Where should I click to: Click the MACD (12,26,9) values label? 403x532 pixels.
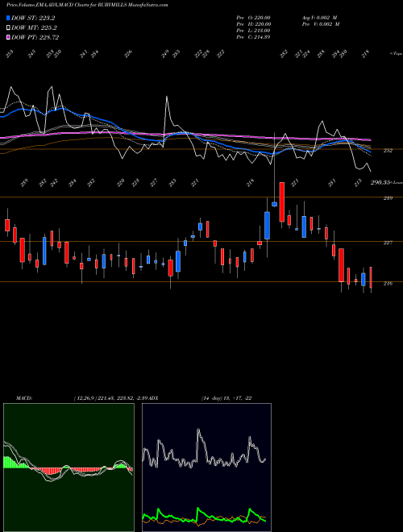click(x=111, y=398)
